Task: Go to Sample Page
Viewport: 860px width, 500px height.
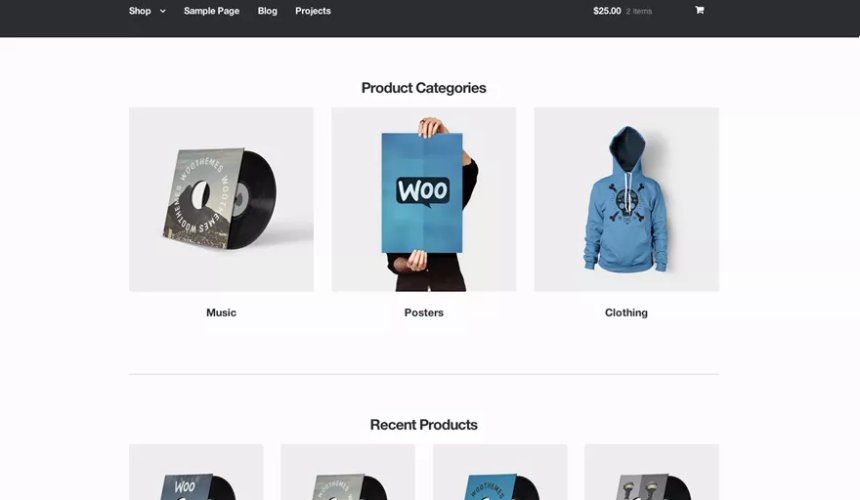Action: tap(212, 11)
